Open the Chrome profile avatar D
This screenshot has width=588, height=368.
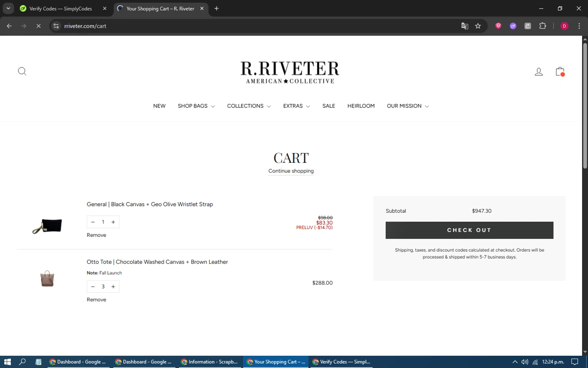tap(564, 26)
